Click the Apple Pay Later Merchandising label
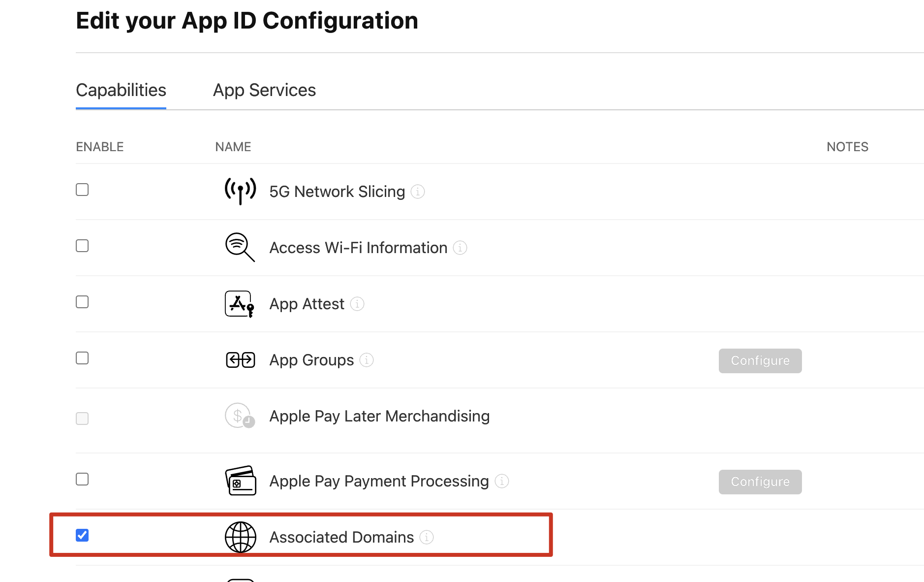924x582 pixels. pos(379,416)
